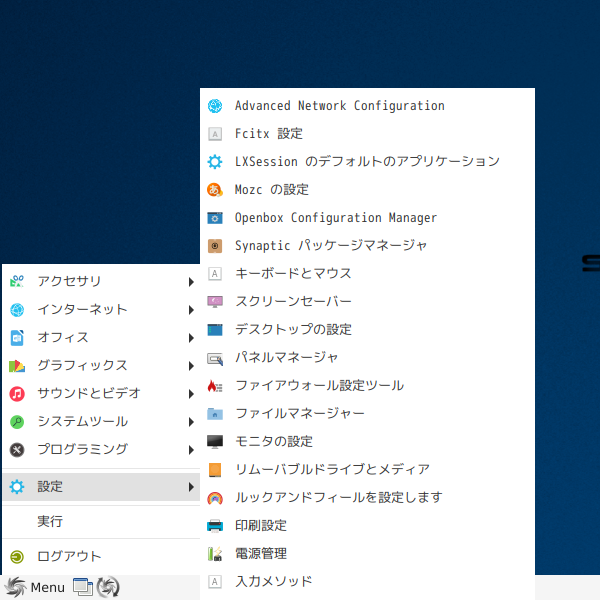Click the モニタの設定 display icon
Screen dimensions: 600x600
(215, 442)
